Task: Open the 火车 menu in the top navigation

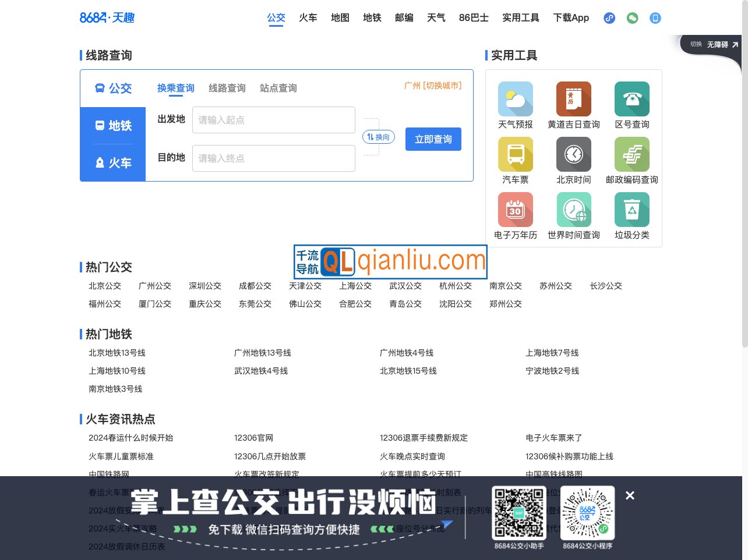Action: click(308, 18)
